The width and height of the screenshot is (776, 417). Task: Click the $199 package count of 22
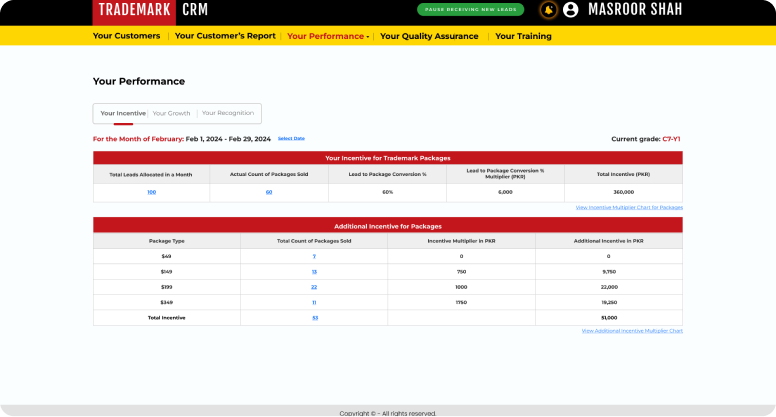click(x=314, y=286)
